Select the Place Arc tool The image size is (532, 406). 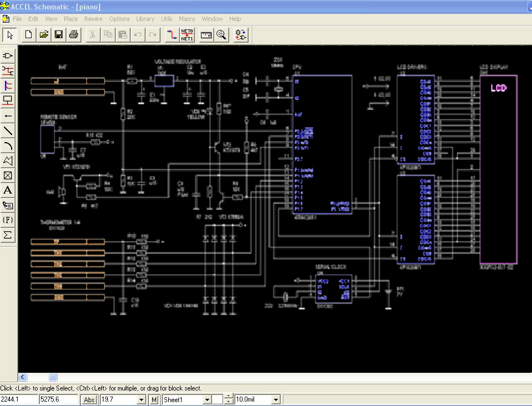(x=8, y=145)
